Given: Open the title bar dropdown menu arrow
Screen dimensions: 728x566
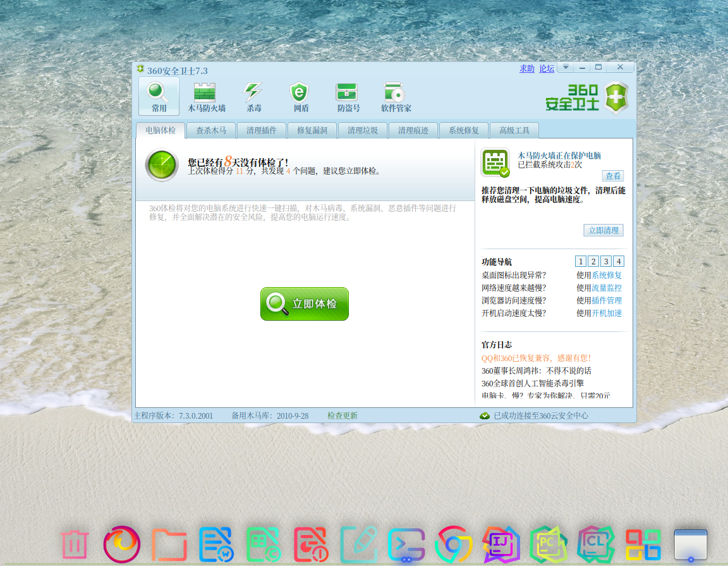Looking at the screenshot, I should pyautogui.click(x=566, y=68).
